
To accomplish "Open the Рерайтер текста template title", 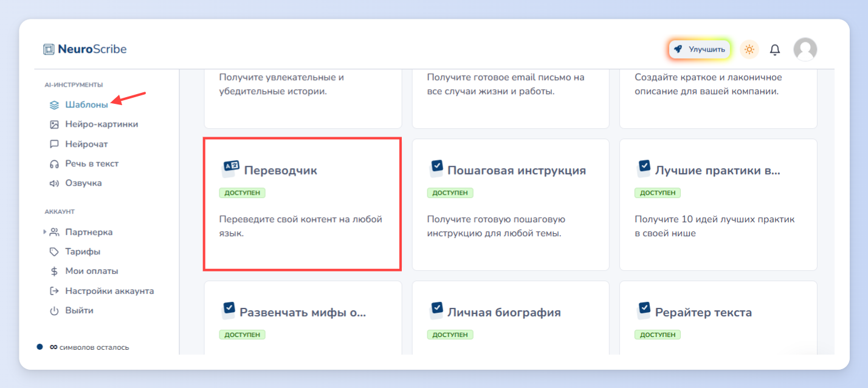I will [703, 313].
